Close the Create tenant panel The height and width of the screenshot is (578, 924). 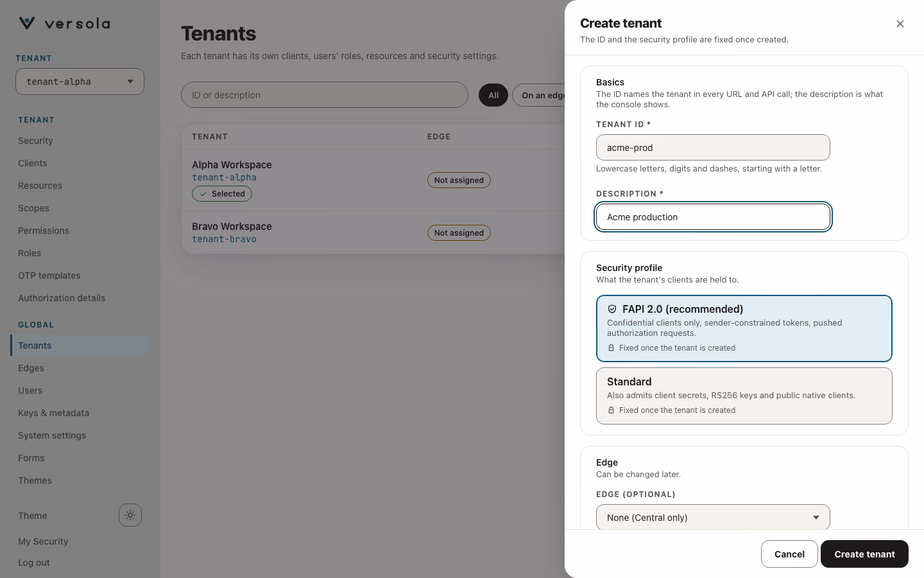tap(900, 24)
